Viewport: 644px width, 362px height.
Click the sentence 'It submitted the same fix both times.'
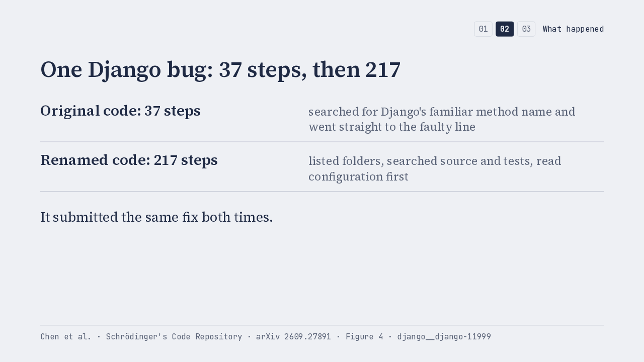(156, 217)
